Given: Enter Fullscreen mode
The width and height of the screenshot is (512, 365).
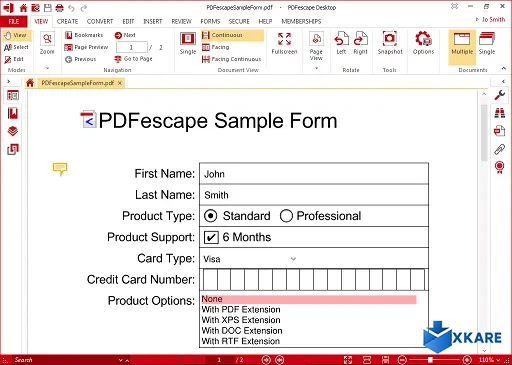Looking at the screenshot, I should [284, 43].
